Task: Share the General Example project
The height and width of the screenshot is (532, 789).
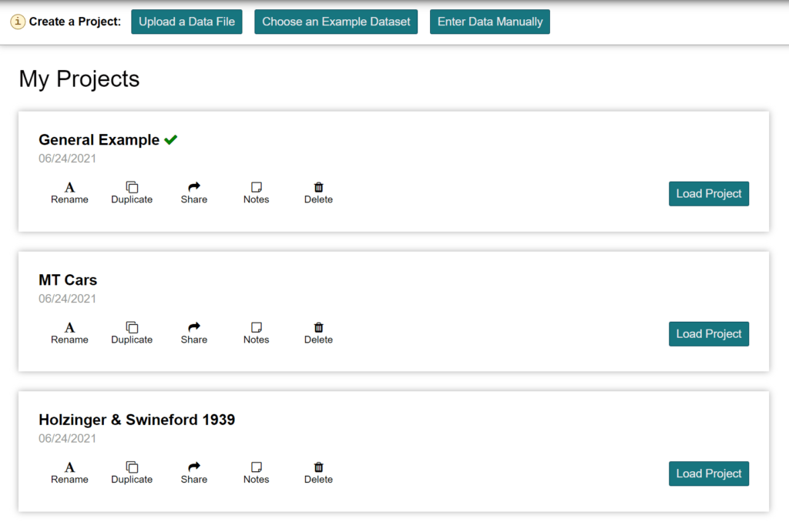Action: [x=194, y=192]
